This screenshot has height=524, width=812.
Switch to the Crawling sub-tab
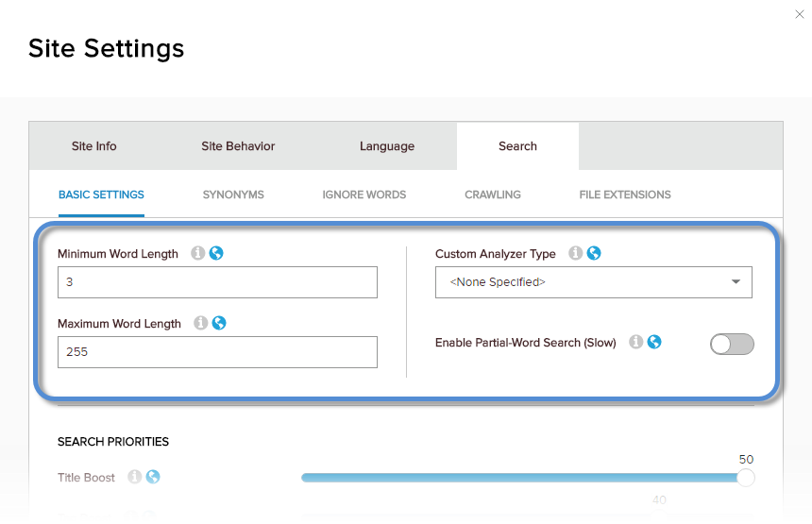coord(493,194)
